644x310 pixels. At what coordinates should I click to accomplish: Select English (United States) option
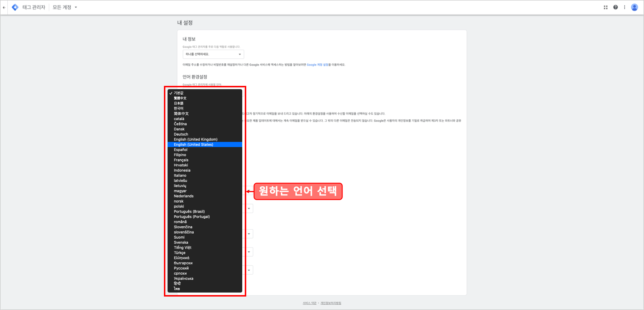point(205,144)
